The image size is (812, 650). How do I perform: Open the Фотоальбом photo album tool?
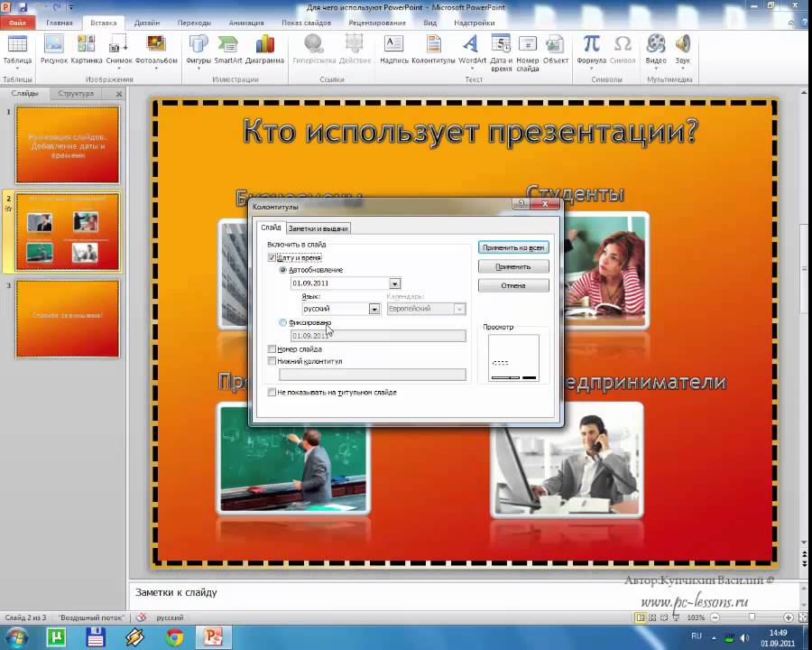[x=156, y=44]
